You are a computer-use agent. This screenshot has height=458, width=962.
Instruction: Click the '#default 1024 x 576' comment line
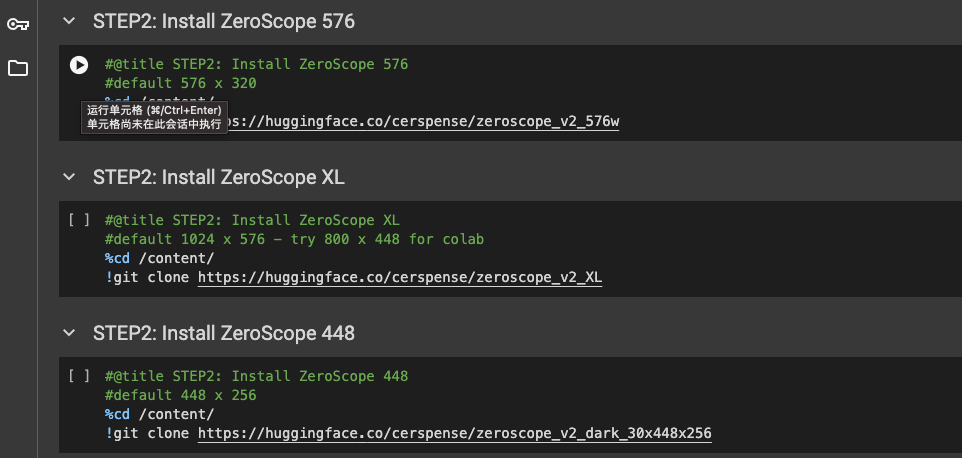[295, 240]
